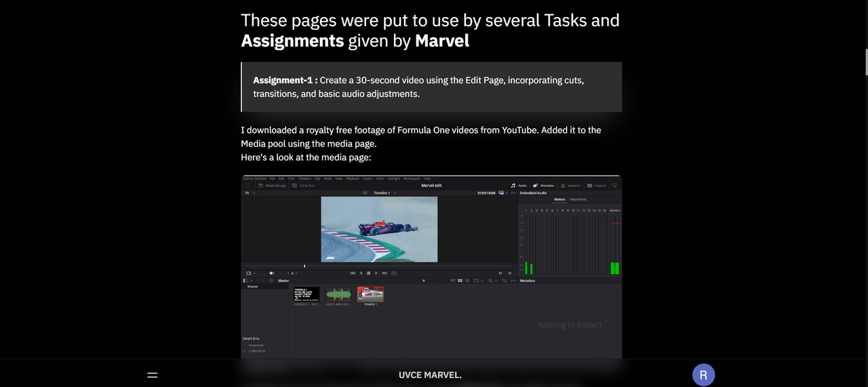Viewport: 868px width, 387px height.
Task: Click the page vertical scrollbar
Action: click(865, 62)
